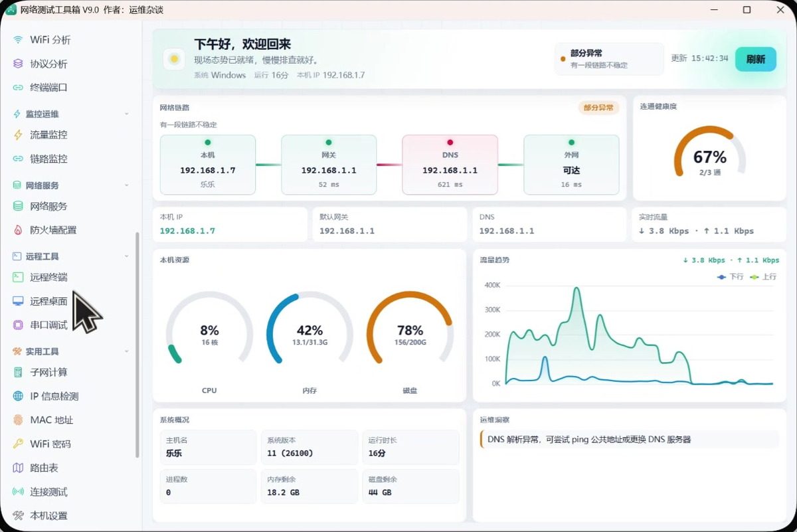The width and height of the screenshot is (797, 532).
Task: Open the 串口调试 chip icon
Action: click(x=18, y=325)
